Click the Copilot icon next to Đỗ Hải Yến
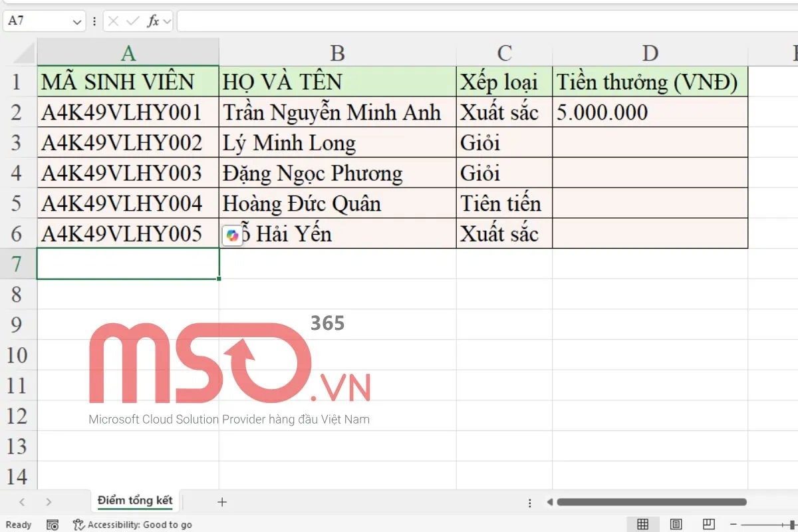The height and width of the screenshot is (532, 798). (x=231, y=235)
